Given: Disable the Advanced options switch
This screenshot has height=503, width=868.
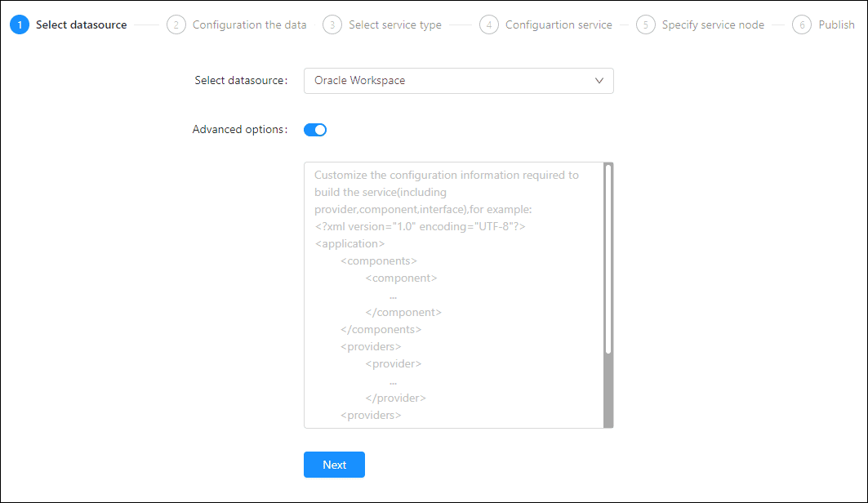Looking at the screenshot, I should coord(315,130).
